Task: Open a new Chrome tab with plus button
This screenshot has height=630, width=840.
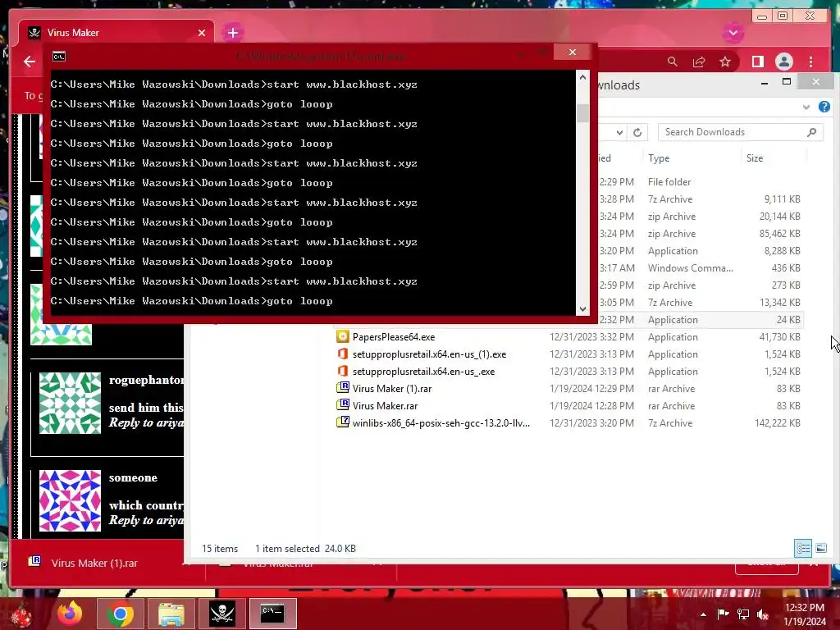Action: [x=232, y=33]
